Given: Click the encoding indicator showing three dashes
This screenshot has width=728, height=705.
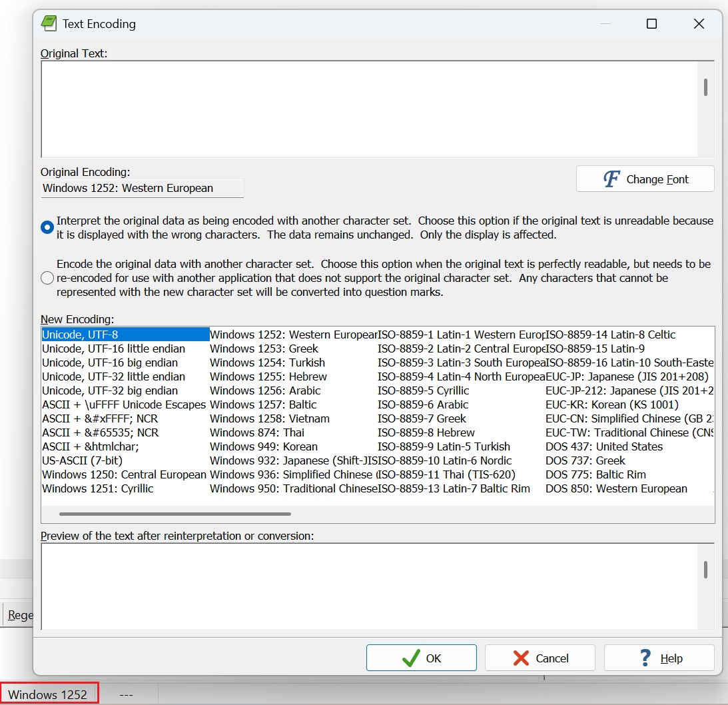Looking at the screenshot, I should tap(125, 693).
